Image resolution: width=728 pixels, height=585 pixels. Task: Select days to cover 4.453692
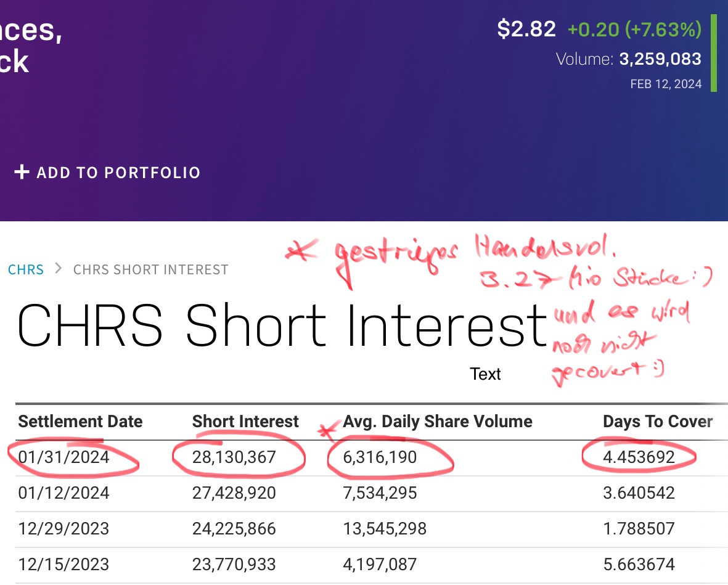point(639,457)
